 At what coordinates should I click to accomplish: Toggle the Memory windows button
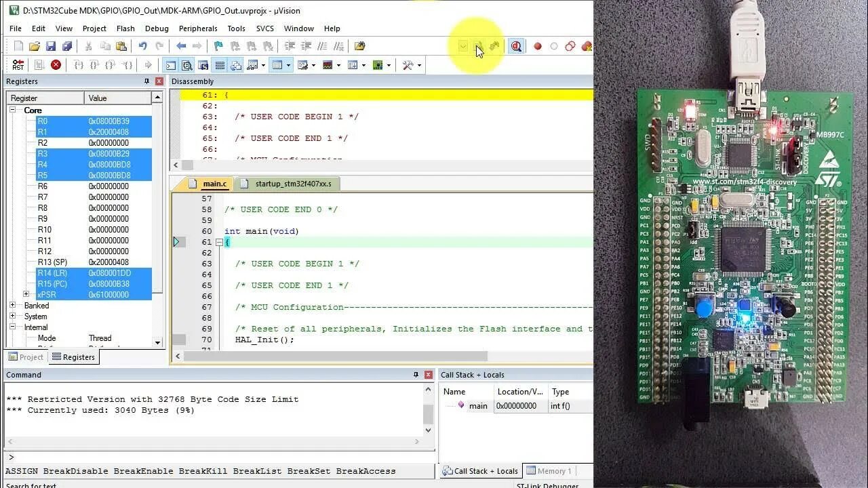[x=277, y=65]
